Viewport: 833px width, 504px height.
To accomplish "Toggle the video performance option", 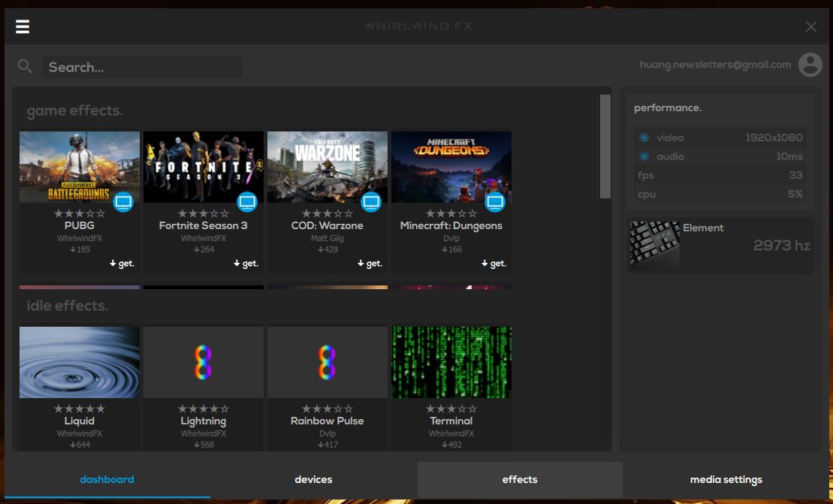I will (644, 137).
